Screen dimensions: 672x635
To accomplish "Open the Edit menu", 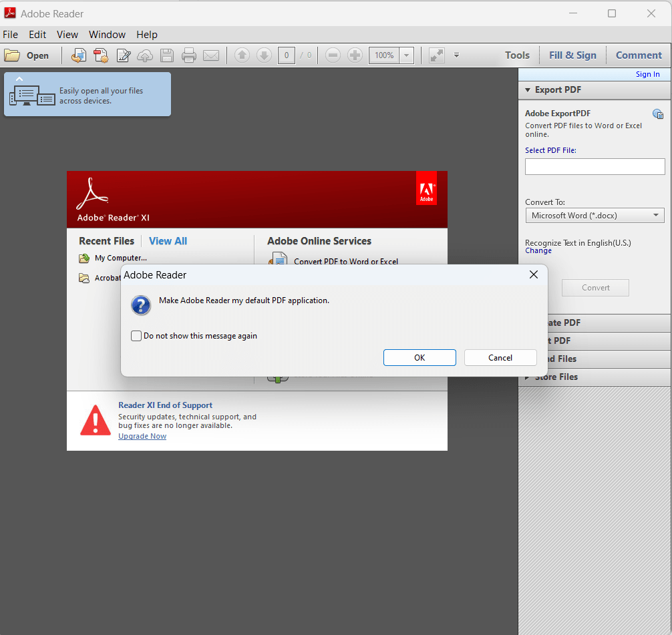I will coord(37,35).
